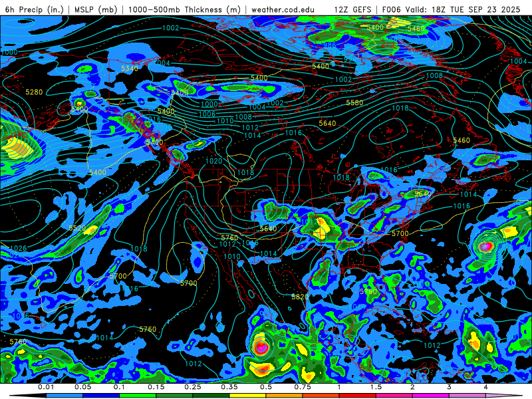The image size is (532, 399).
Task: Click the orange 0.5 legend swatch
Action: coord(285,396)
